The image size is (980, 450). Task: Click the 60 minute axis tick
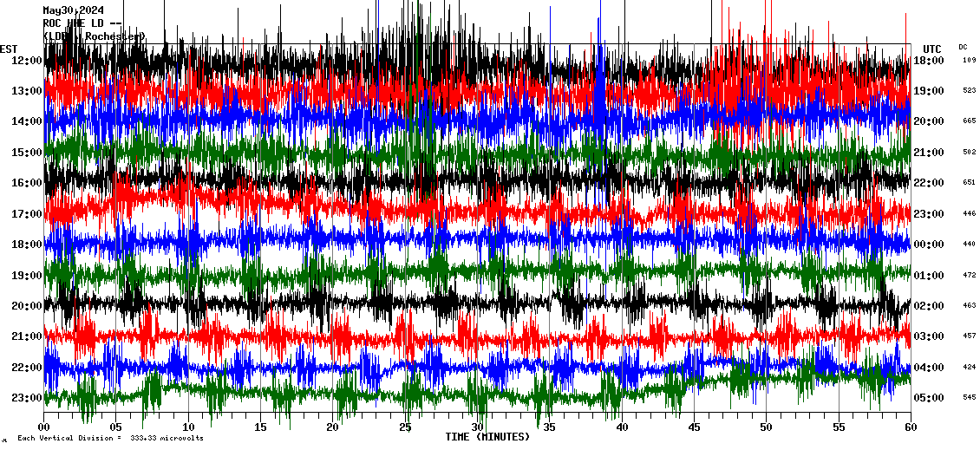[x=911, y=427]
